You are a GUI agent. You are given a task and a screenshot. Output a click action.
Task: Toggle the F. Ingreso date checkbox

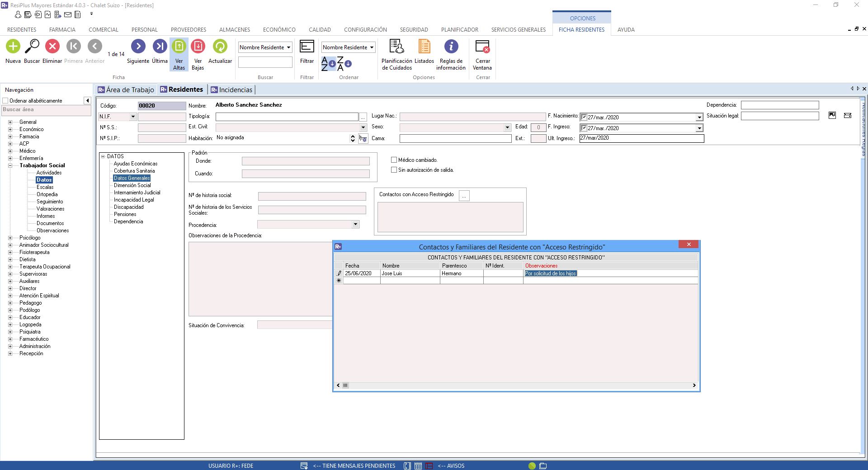tap(584, 128)
